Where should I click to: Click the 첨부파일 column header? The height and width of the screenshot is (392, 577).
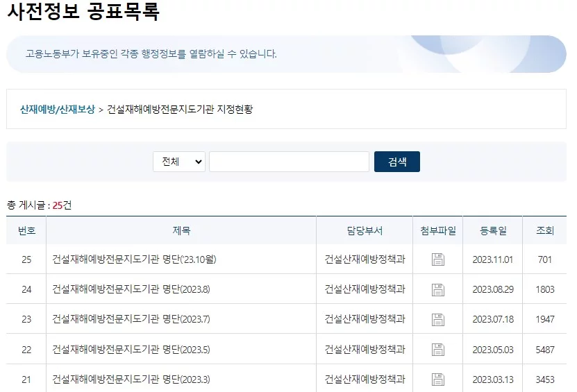pos(438,230)
